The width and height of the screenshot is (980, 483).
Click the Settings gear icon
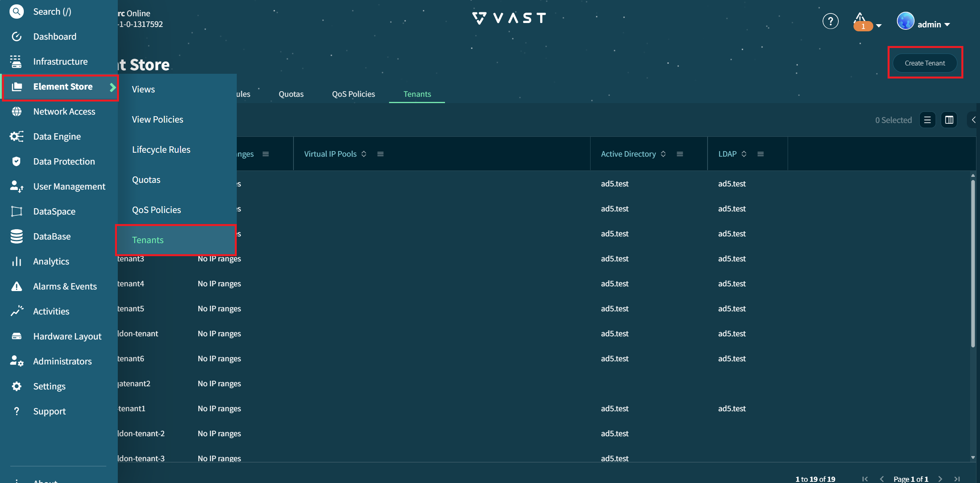17,386
